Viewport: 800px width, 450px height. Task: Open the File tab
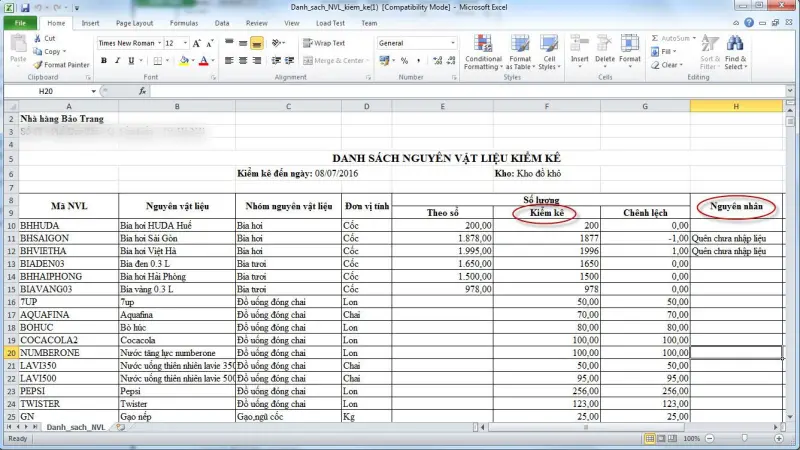click(x=20, y=23)
